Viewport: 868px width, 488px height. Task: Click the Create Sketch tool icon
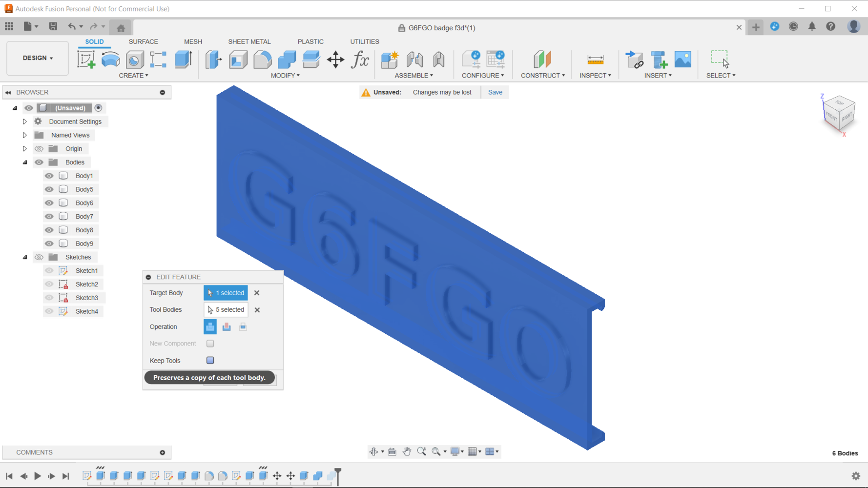(x=86, y=60)
